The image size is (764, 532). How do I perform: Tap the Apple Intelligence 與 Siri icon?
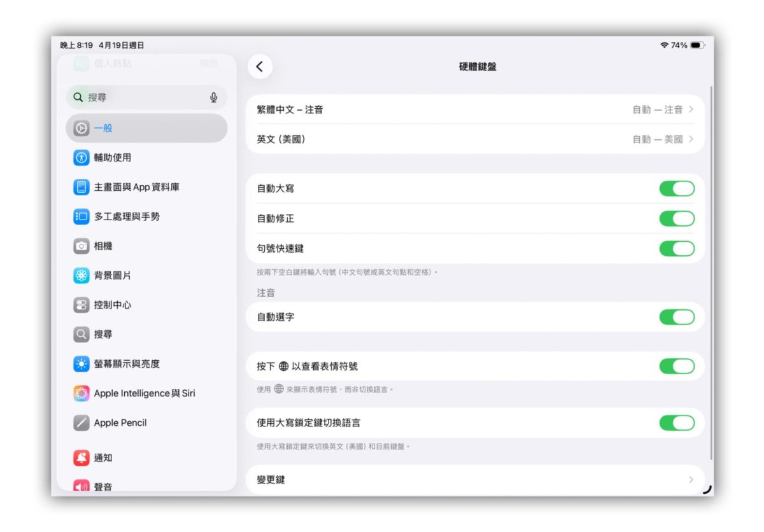(81, 393)
